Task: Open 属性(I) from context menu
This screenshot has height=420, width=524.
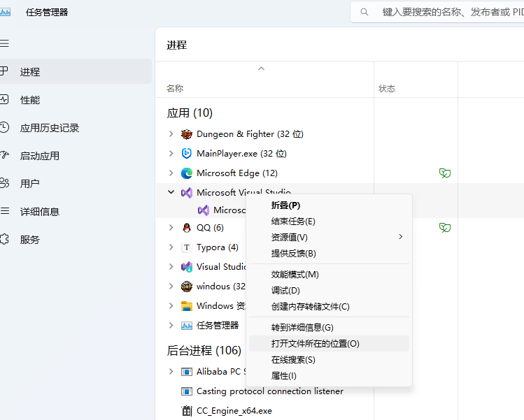Action: (330, 375)
